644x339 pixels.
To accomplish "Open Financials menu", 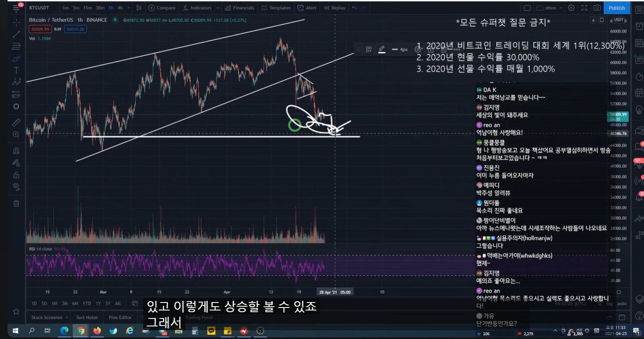I will (239, 8).
